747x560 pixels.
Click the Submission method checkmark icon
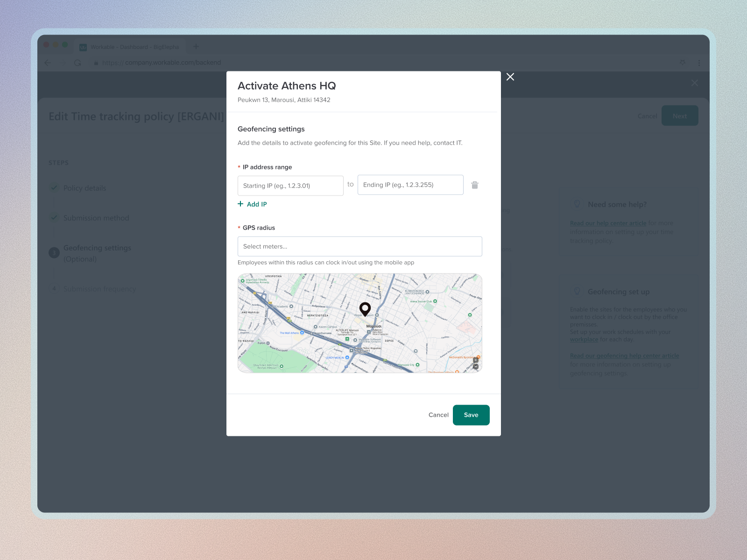click(x=54, y=217)
